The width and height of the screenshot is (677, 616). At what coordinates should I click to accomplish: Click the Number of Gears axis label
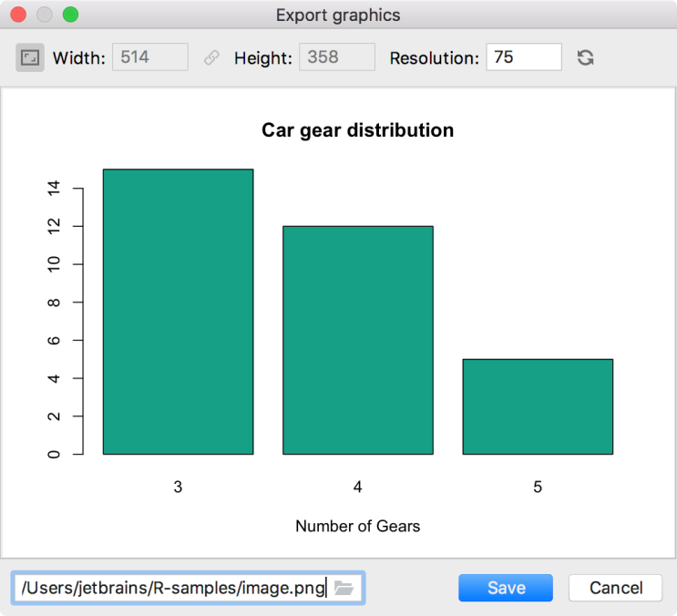pyautogui.click(x=357, y=526)
